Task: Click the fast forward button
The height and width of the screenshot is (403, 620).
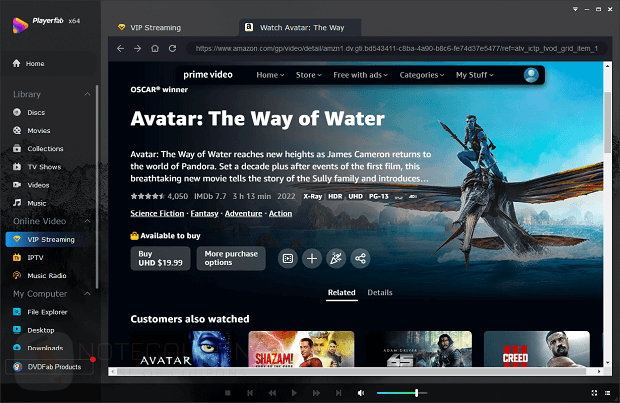Action: [316, 393]
